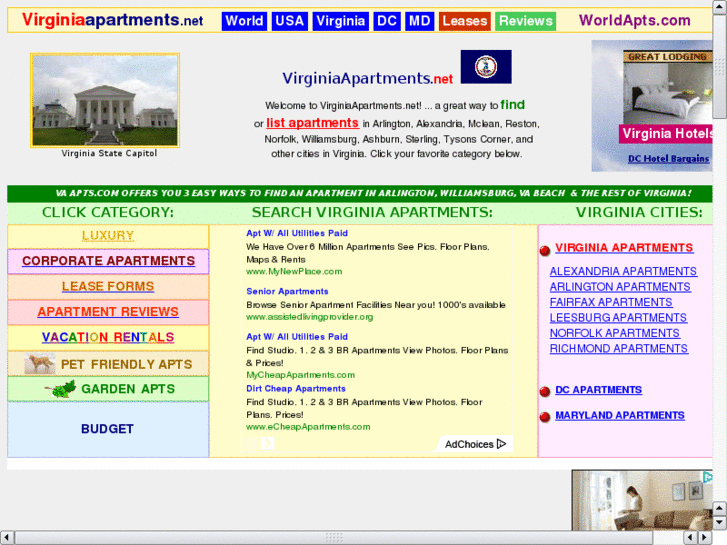Image resolution: width=727 pixels, height=545 pixels.
Task: Open the first Apt W/ All Utilities Paid ad
Action: [297, 233]
